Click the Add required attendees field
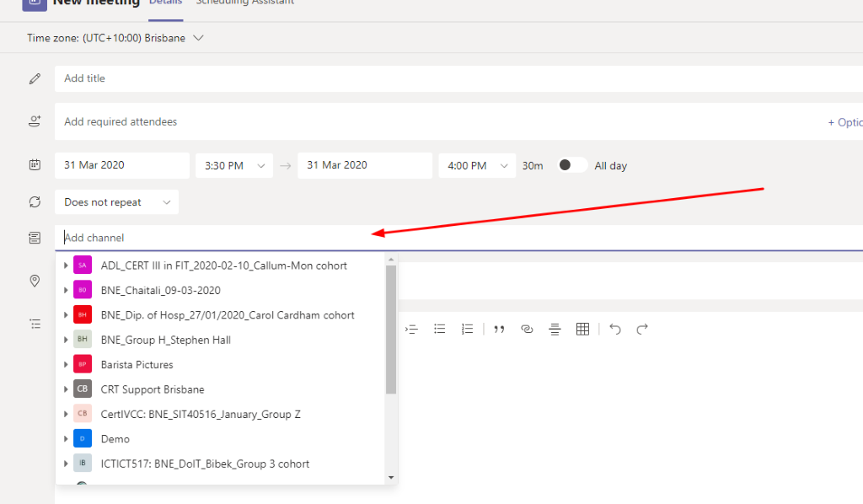The image size is (863, 504). tap(440, 121)
